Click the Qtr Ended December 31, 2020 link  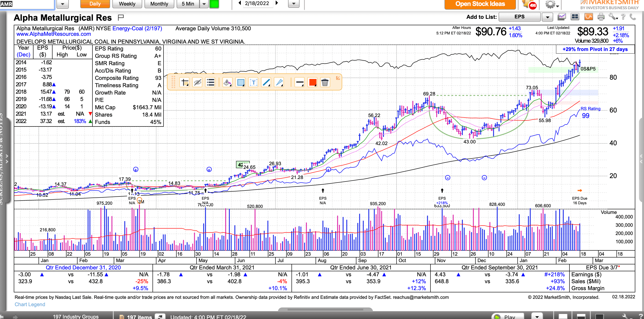(x=83, y=267)
